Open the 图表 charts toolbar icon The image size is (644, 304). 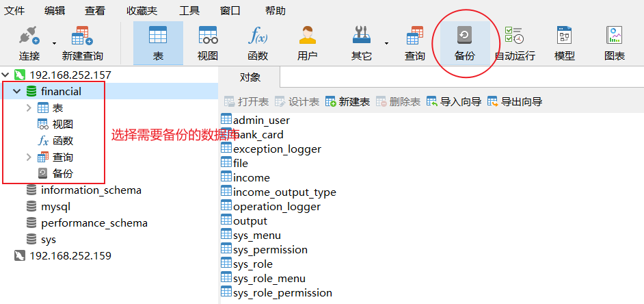click(x=615, y=43)
